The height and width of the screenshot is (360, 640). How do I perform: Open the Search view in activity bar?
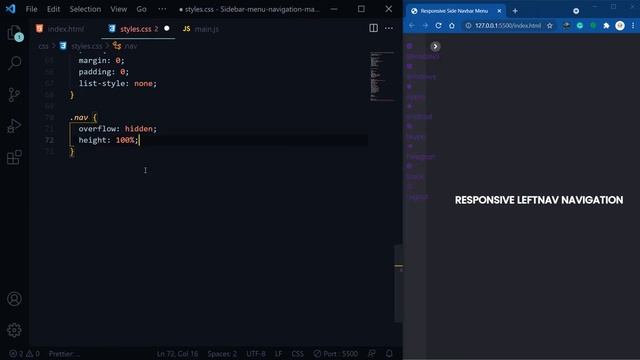tap(15, 63)
